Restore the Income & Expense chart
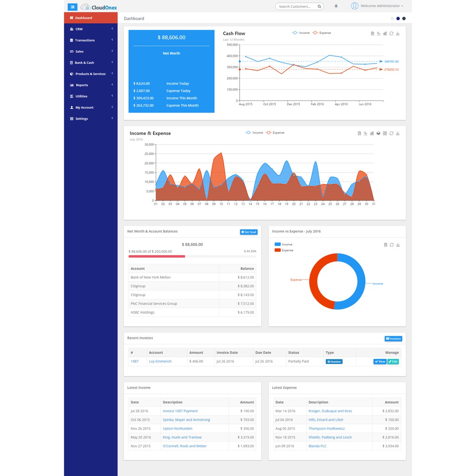 point(391,133)
